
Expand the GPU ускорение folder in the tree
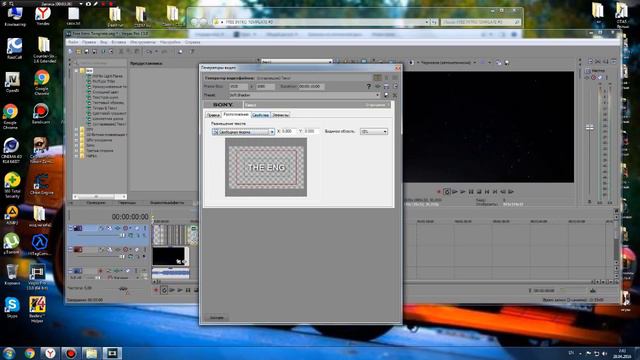click(x=76, y=140)
